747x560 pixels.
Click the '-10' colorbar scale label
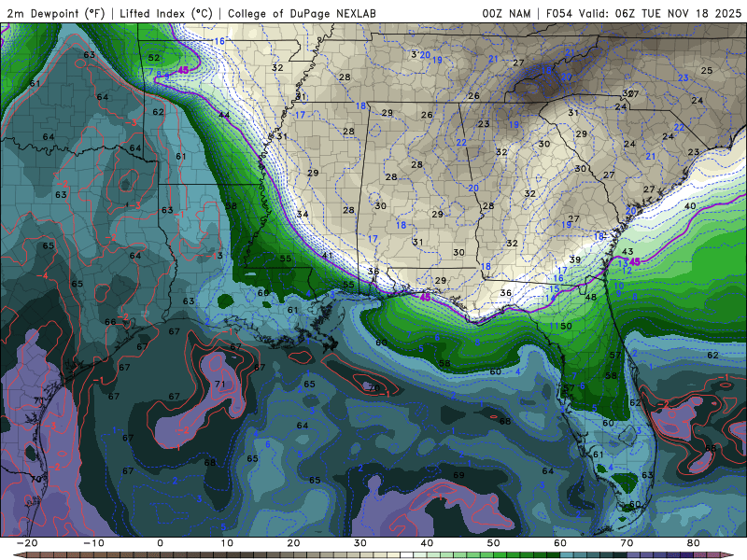point(93,543)
